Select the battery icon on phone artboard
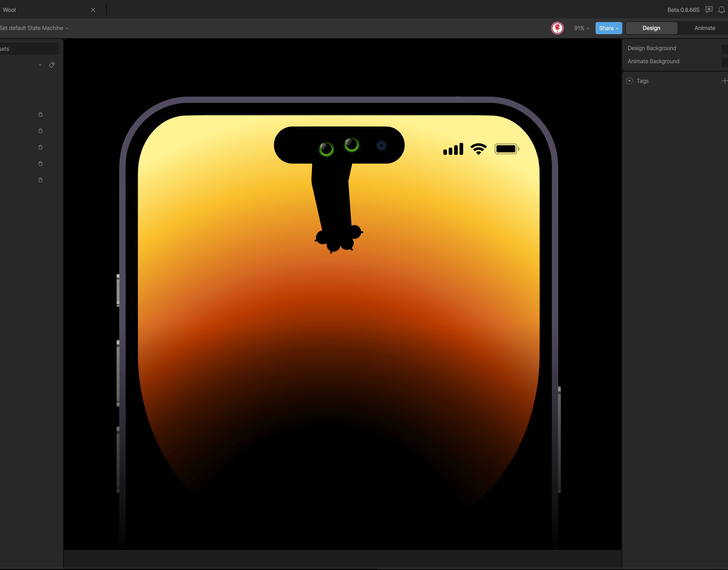This screenshot has height=570, width=728. tap(507, 149)
